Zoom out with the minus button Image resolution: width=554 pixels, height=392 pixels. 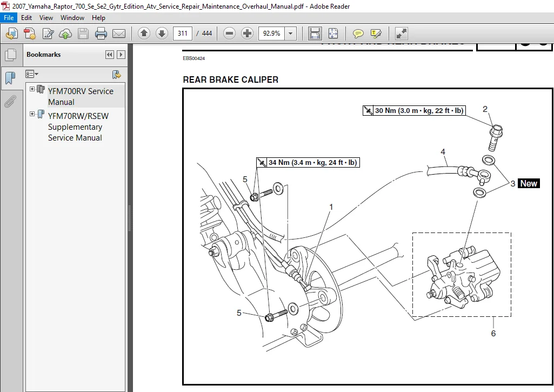229,33
